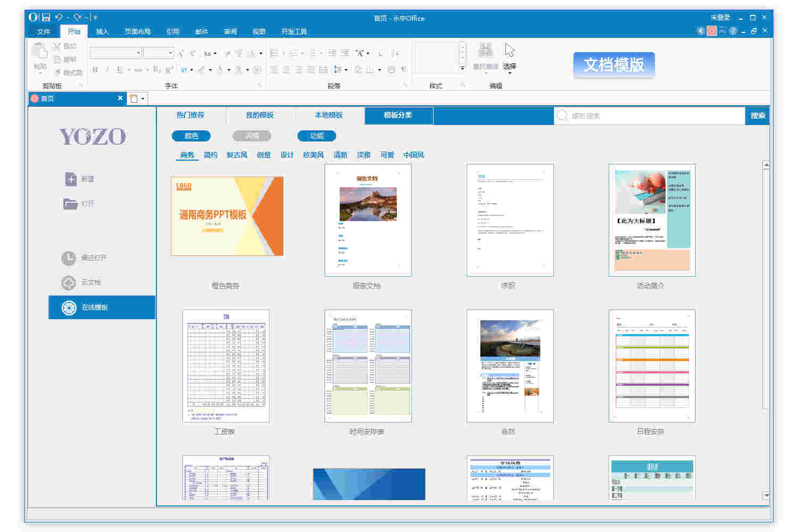Click the template list scroll down arrow
Viewport: 798px width, 532px height.
click(x=766, y=495)
